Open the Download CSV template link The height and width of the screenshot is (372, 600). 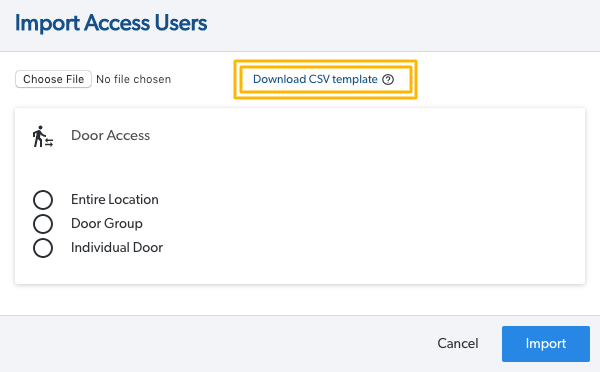(315, 79)
